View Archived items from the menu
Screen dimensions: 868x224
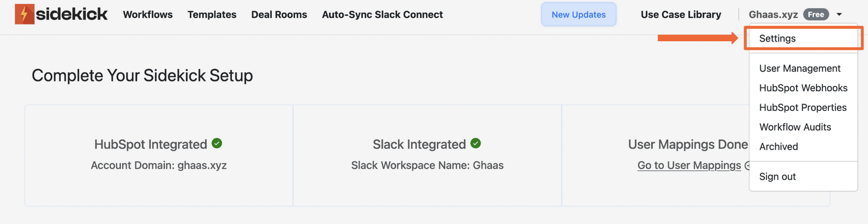778,147
